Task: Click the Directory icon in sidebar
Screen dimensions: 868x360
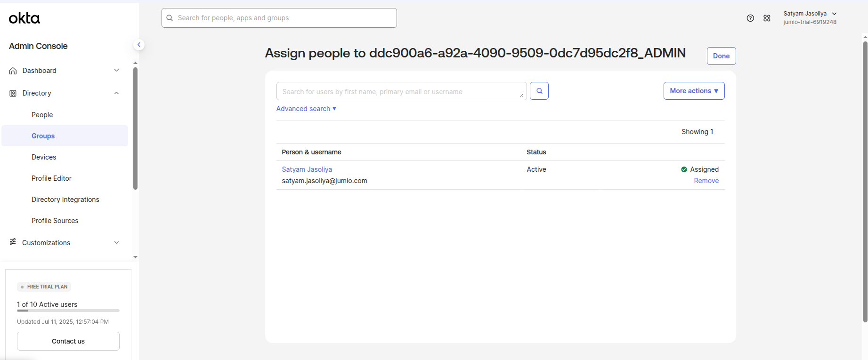Action: click(x=13, y=93)
